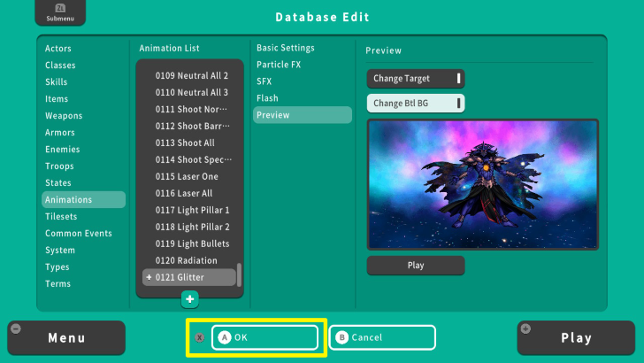
Task: Select animation 0121 Glitter
Action: [x=189, y=277]
